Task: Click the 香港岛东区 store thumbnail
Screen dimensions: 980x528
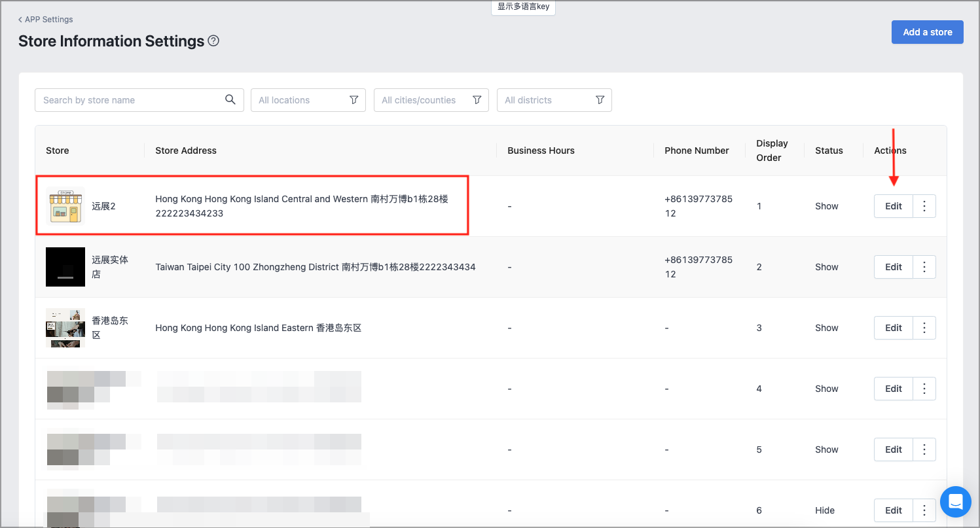Action: pyautogui.click(x=65, y=328)
